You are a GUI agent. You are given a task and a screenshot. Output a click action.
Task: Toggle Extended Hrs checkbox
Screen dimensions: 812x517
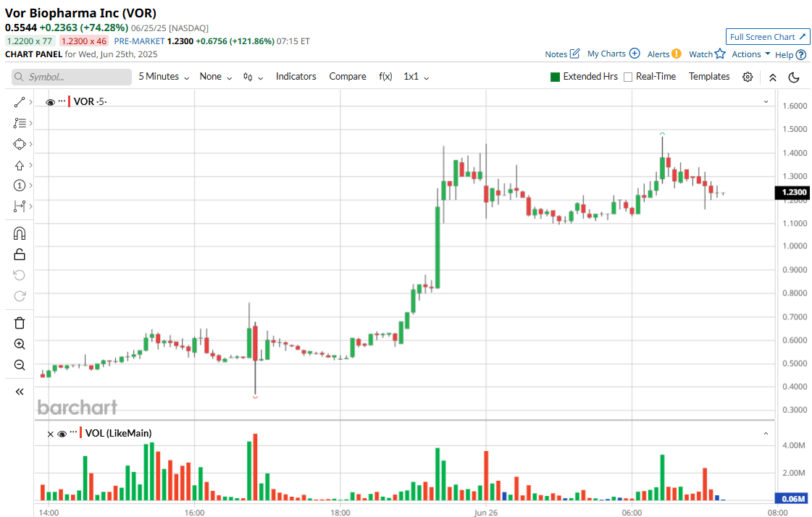coord(555,77)
